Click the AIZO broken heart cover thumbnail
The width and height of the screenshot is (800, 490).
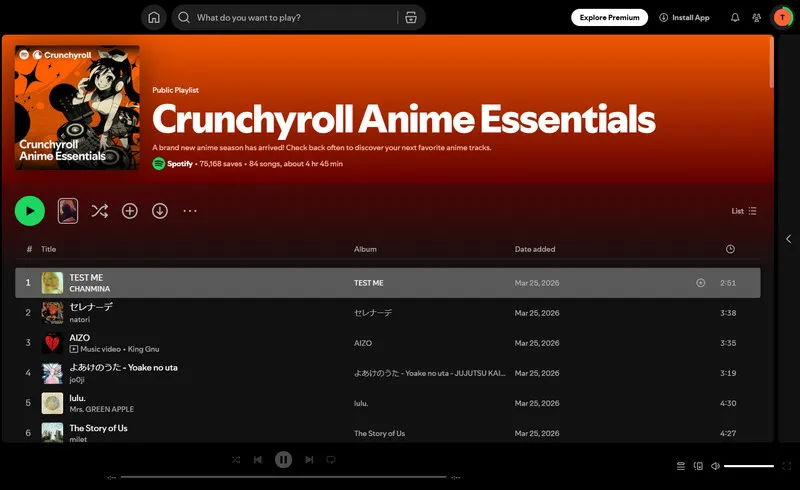pyautogui.click(x=52, y=343)
